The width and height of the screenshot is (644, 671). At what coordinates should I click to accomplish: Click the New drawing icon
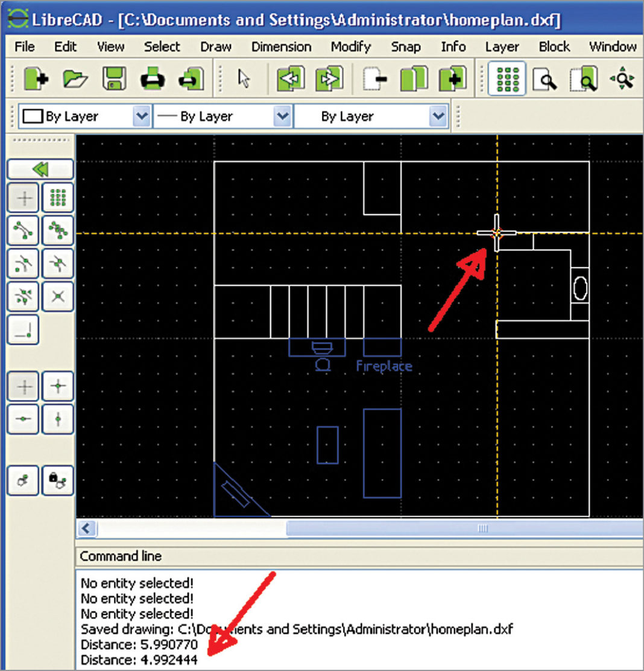(x=36, y=79)
